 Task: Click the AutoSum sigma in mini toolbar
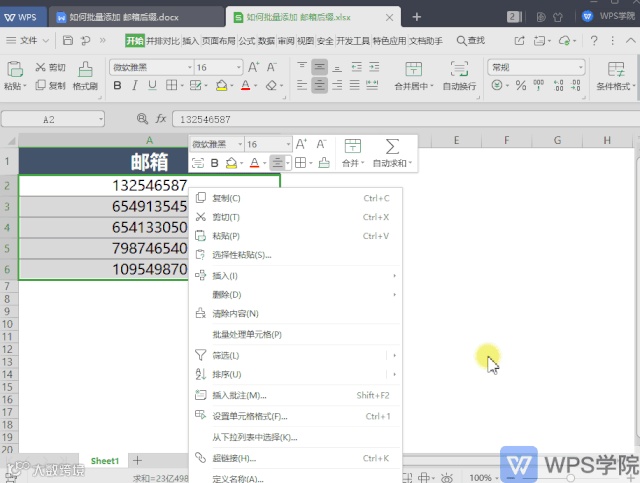point(392,147)
